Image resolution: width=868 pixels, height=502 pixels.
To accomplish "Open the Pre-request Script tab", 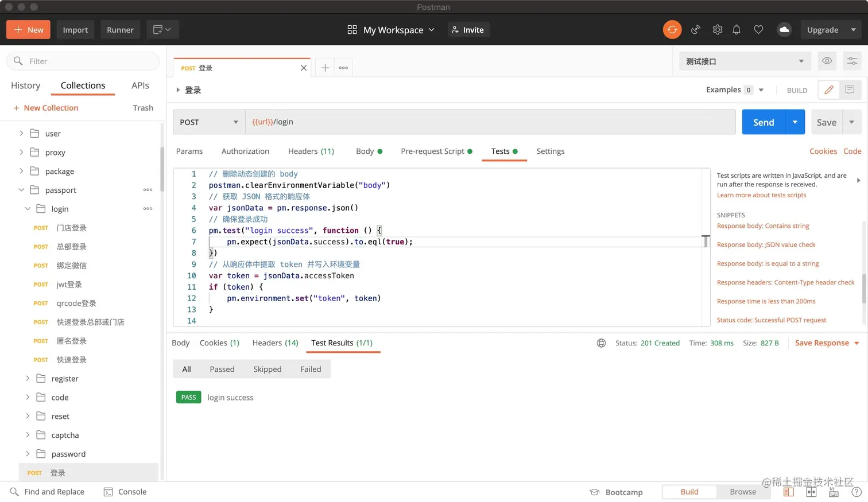I will click(436, 151).
